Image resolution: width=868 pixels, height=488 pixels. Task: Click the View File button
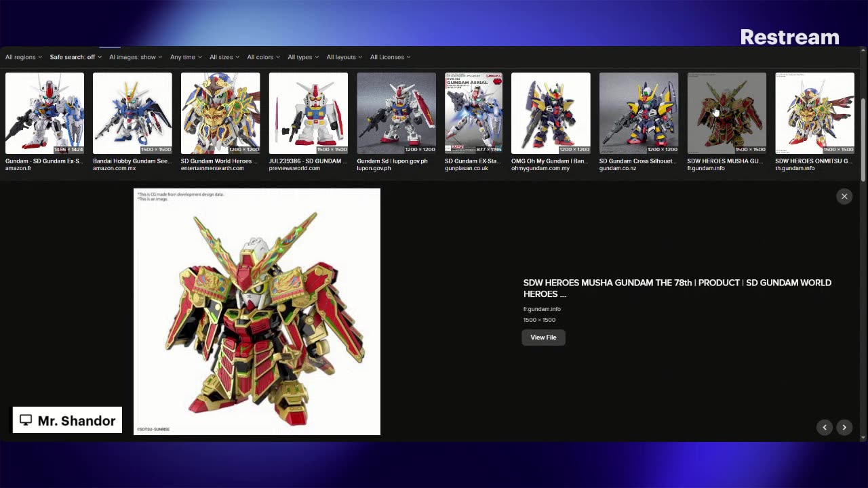[x=543, y=337]
